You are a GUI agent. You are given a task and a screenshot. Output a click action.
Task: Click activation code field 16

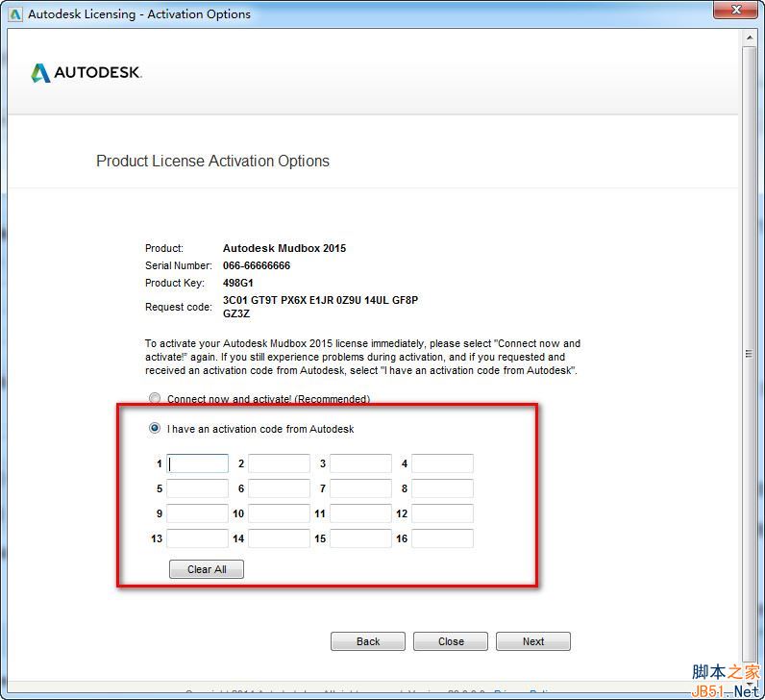pyautogui.click(x=442, y=538)
